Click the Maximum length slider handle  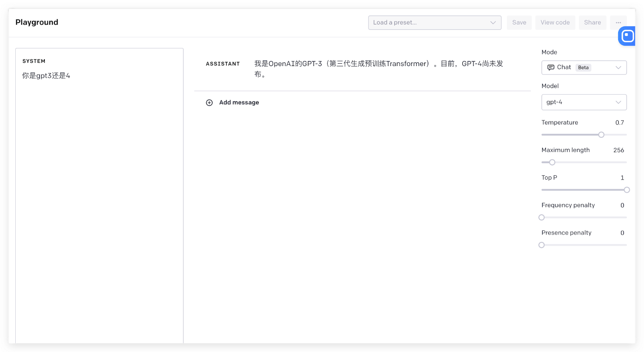(x=552, y=162)
